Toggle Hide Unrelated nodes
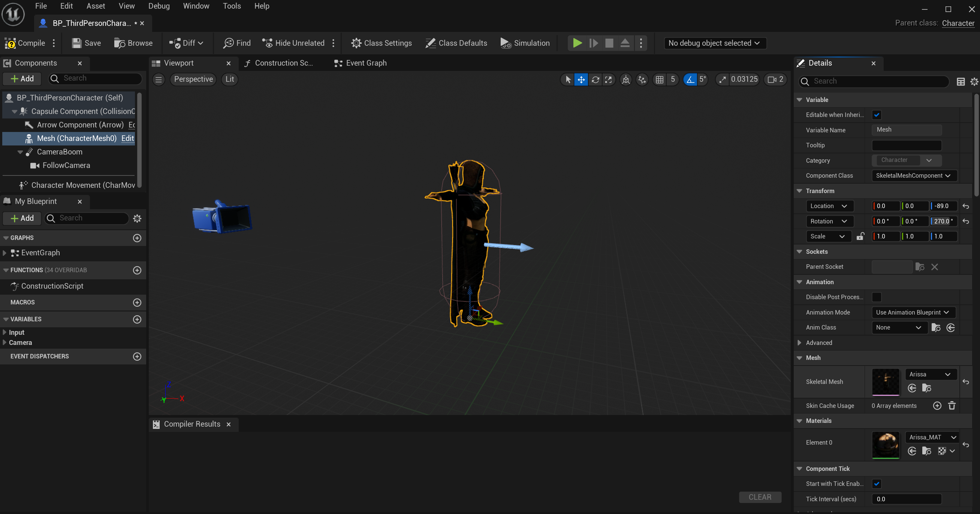 coord(293,43)
